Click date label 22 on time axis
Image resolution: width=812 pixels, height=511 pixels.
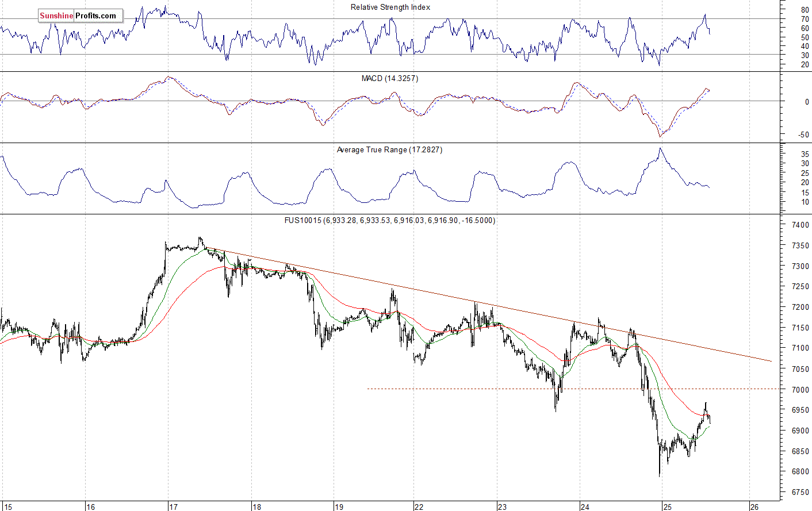coord(419,507)
